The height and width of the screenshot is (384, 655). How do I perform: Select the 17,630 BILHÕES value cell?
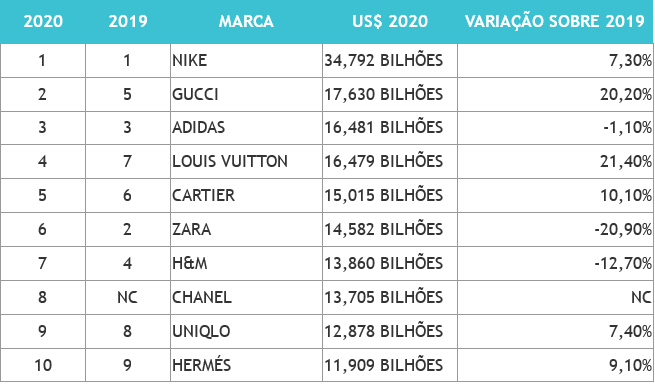point(390,94)
